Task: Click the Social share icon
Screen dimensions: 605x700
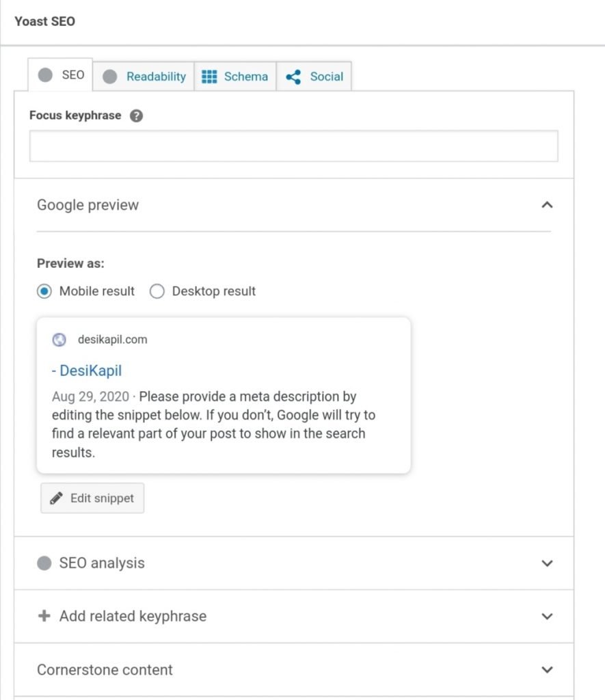Action: [293, 77]
